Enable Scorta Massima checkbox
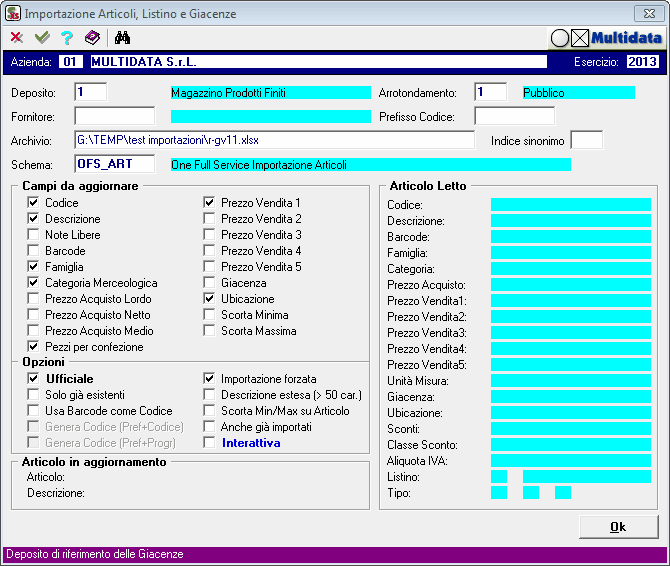 pyautogui.click(x=209, y=331)
